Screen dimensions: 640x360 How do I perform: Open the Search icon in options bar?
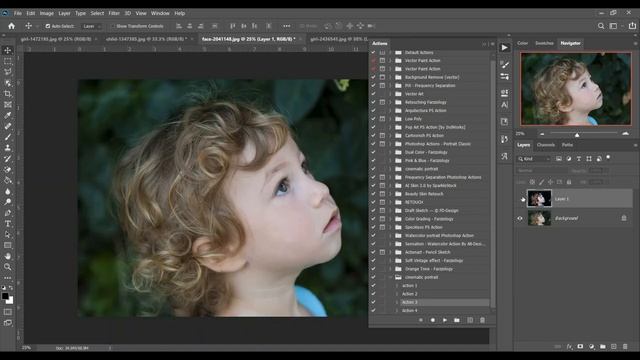pos(601,26)
